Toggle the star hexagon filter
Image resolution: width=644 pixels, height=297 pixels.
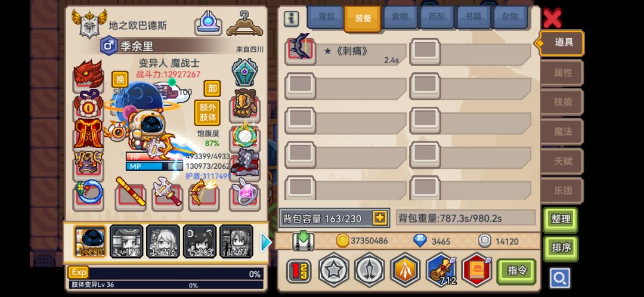click(x=333, y=270)
